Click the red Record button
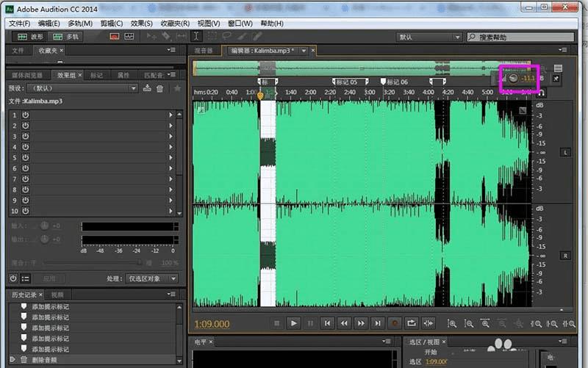 (x=394, y=323)
